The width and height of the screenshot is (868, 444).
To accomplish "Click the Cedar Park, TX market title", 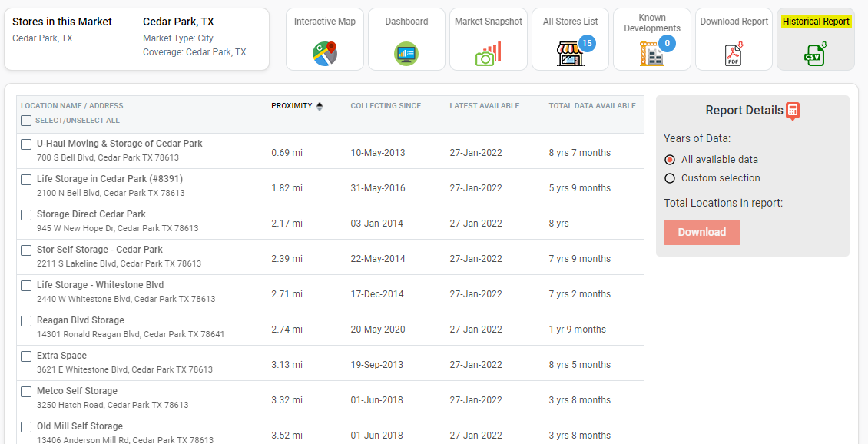I will click(x=178, y=22).
